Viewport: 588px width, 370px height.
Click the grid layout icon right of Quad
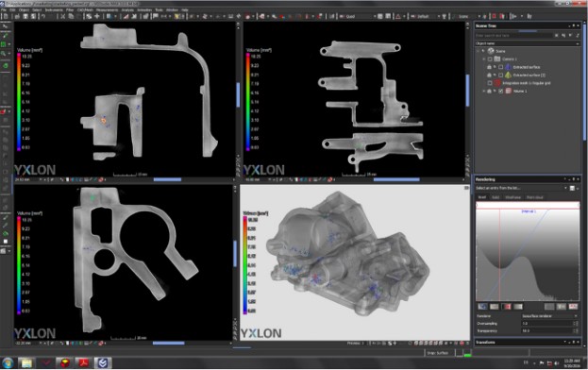379,16
